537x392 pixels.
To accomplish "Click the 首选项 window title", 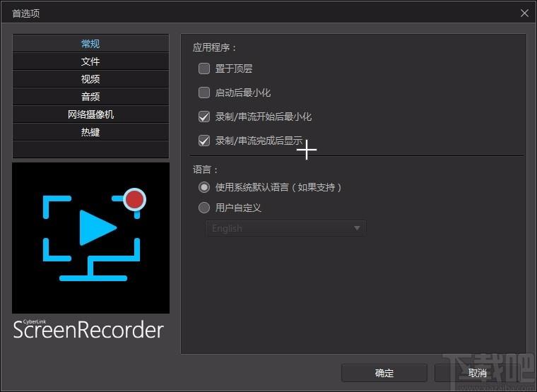I will point(26,13).
